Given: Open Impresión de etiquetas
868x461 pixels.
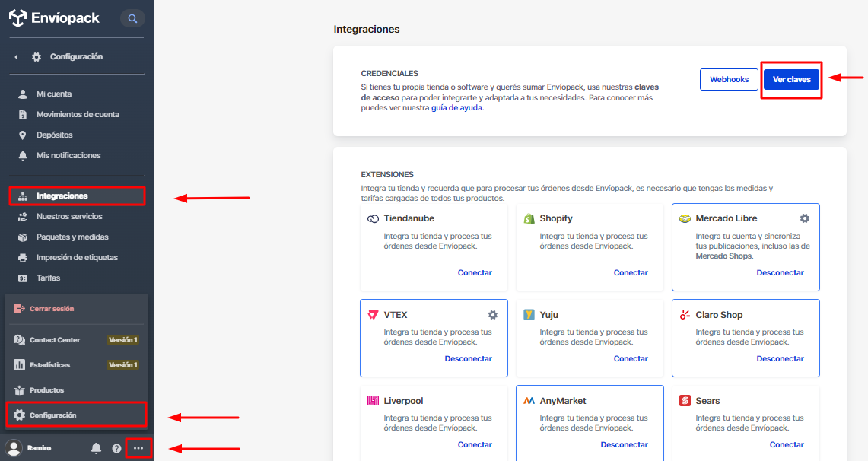Looking at the screenshot, I should click(77, 257).
